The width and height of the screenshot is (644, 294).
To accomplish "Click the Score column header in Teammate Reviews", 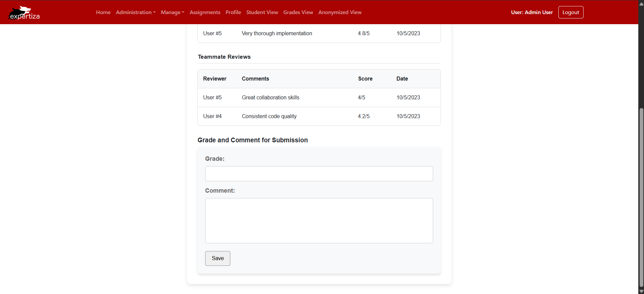I will [365, 79].
